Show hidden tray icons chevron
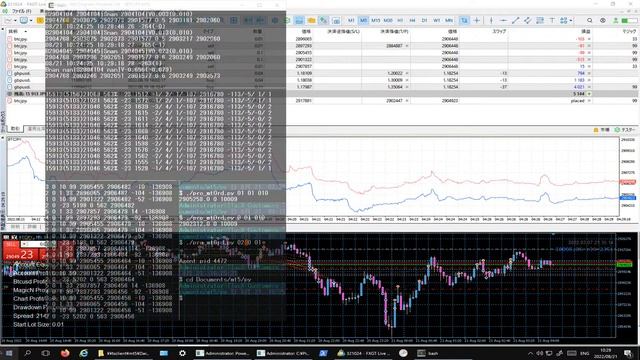The width and height of the screenshot is (640, 360). click(530, 353)
